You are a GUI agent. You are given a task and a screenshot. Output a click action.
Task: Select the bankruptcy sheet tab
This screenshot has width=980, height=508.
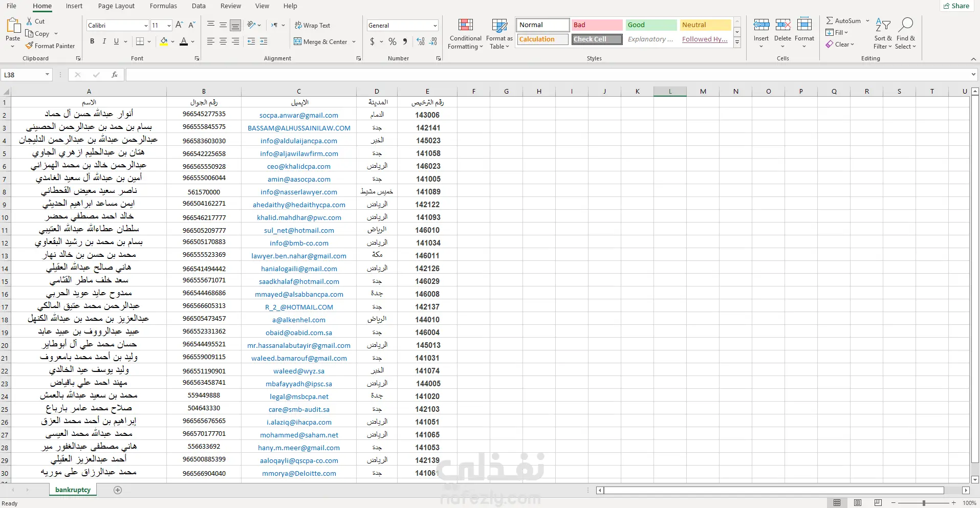point(73,490)
